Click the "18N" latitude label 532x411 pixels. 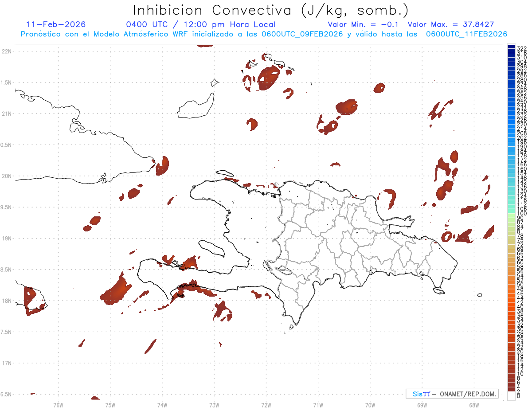[x=7, y=301]
